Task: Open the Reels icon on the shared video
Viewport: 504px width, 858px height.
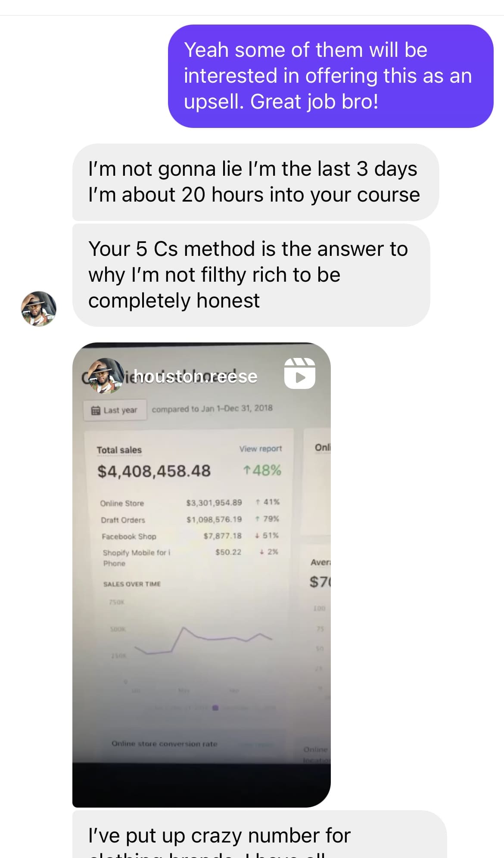Action: click(x=300, y=373)
